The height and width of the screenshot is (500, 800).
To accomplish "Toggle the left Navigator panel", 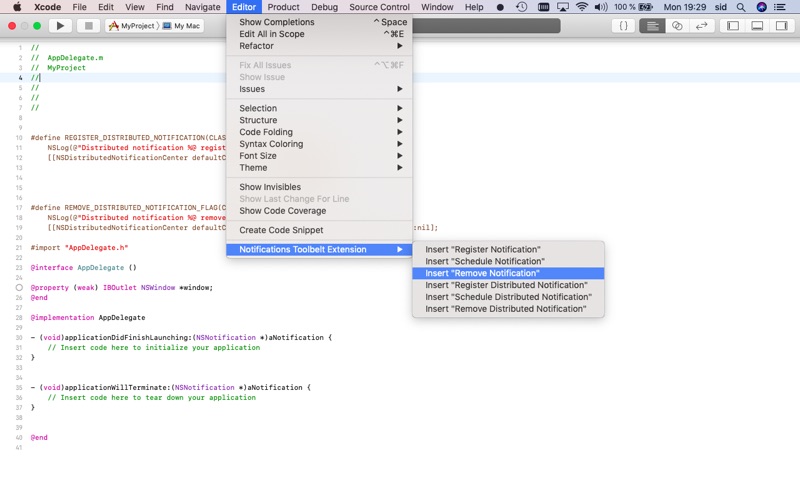I will [733, 26].
